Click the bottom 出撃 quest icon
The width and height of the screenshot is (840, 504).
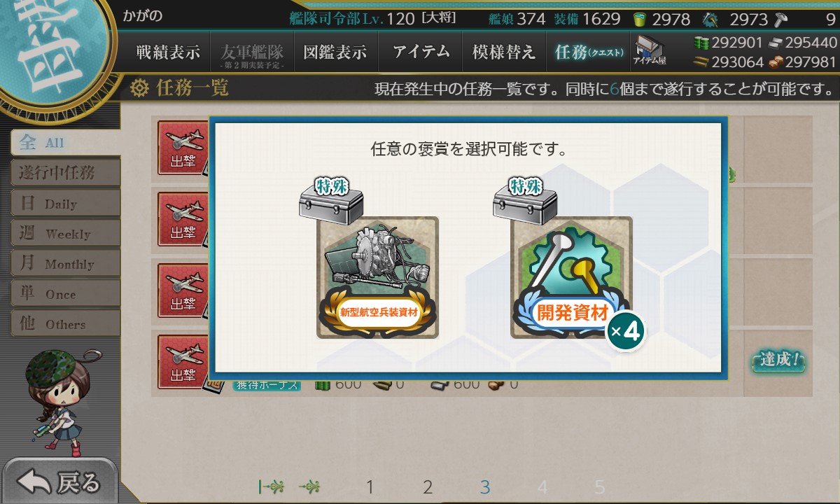click(x=183, y=361)
